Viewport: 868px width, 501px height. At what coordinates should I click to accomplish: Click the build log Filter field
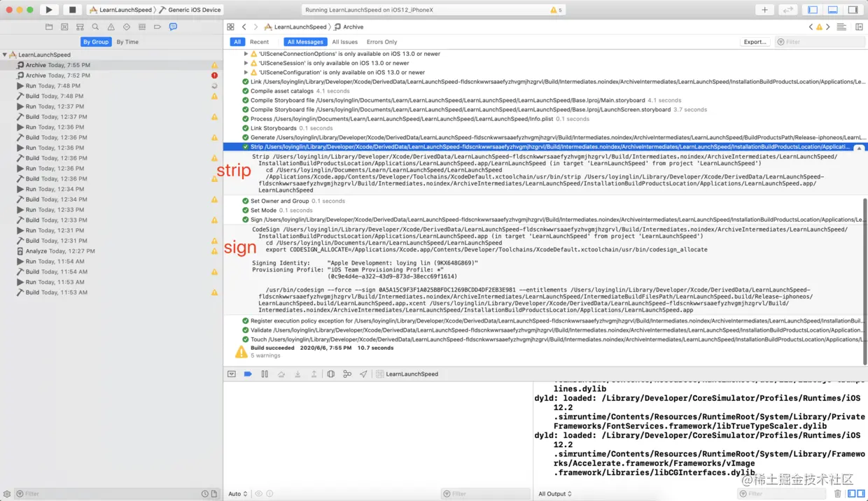click(820, 42)
